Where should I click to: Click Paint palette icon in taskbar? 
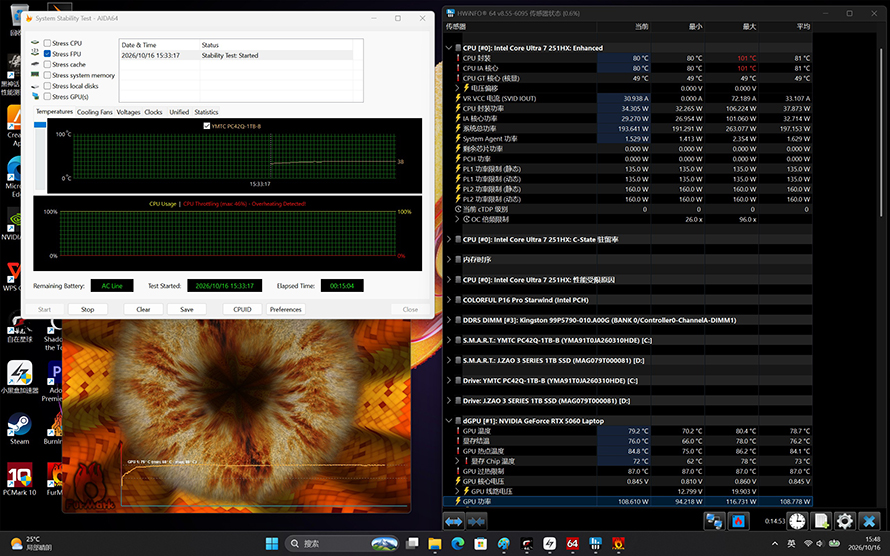point(503,544)
